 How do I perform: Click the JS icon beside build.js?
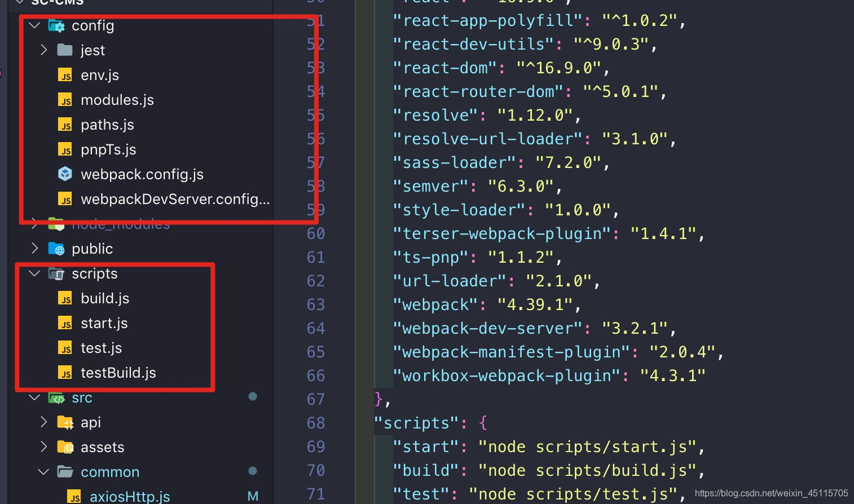point(65,299)
